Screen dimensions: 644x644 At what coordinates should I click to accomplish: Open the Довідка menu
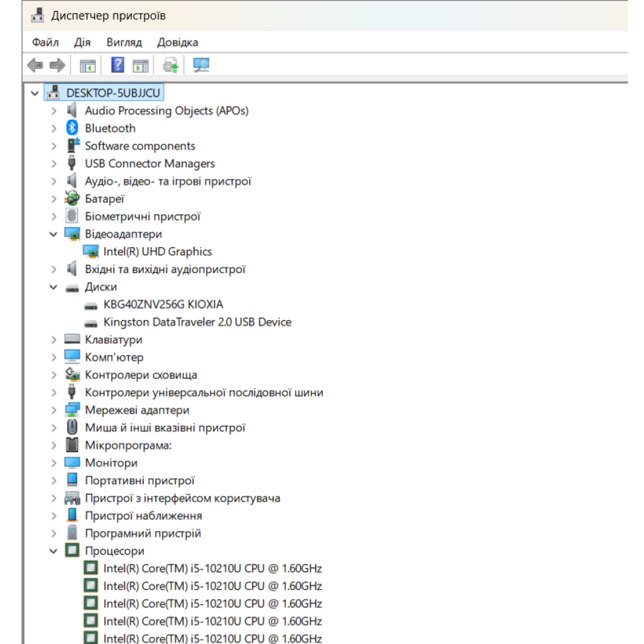(177, 43)
